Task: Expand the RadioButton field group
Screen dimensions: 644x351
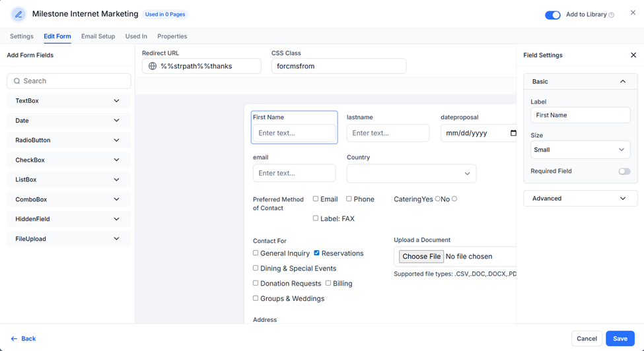Action: 69,141
